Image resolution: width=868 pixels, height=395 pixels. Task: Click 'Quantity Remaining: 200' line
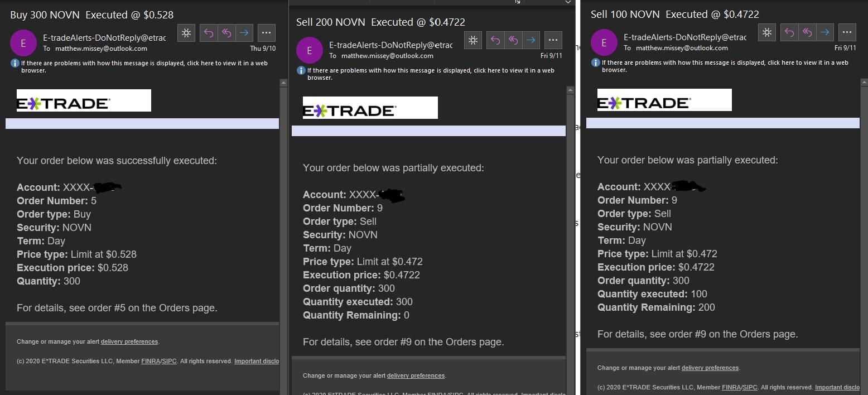[656, 307]
